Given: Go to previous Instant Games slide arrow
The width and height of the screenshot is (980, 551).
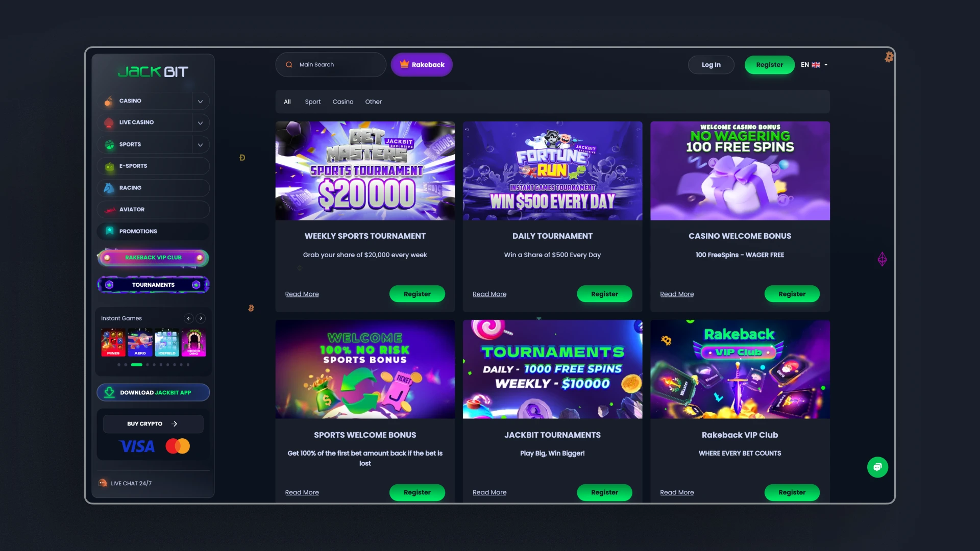Looking at the screenshot, I should pos(188,318).
